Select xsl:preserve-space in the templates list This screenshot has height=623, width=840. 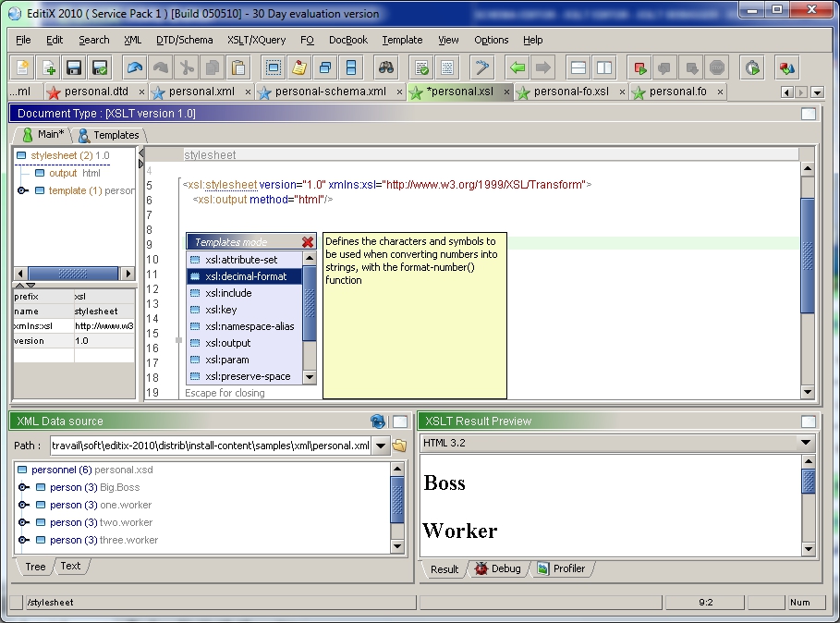[x=244, y=376]
